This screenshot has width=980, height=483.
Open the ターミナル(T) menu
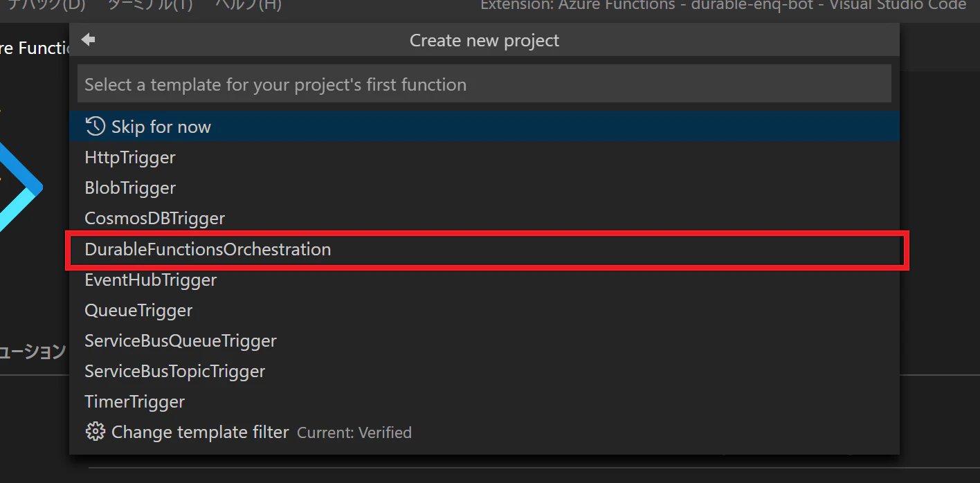tap(149, 5)
